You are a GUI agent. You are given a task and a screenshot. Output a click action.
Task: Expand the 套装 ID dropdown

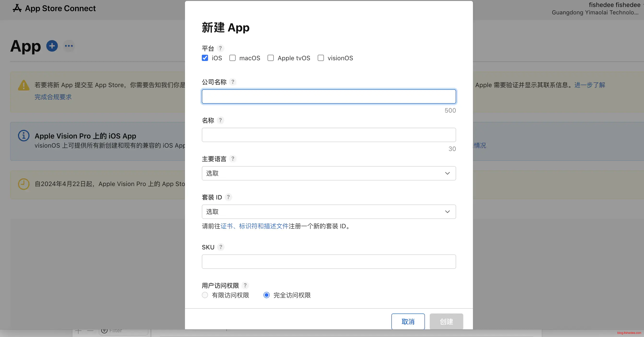(328, 212)
